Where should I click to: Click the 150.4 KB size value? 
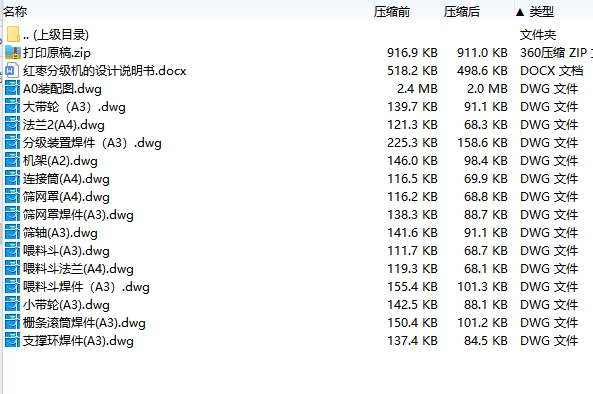pyautogui.click(x=412, y=323)
